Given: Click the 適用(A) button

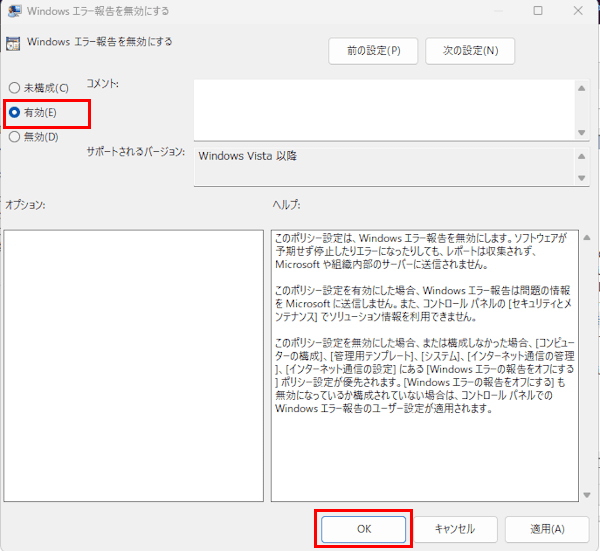Looking at the screenshot, I should 547,529.
